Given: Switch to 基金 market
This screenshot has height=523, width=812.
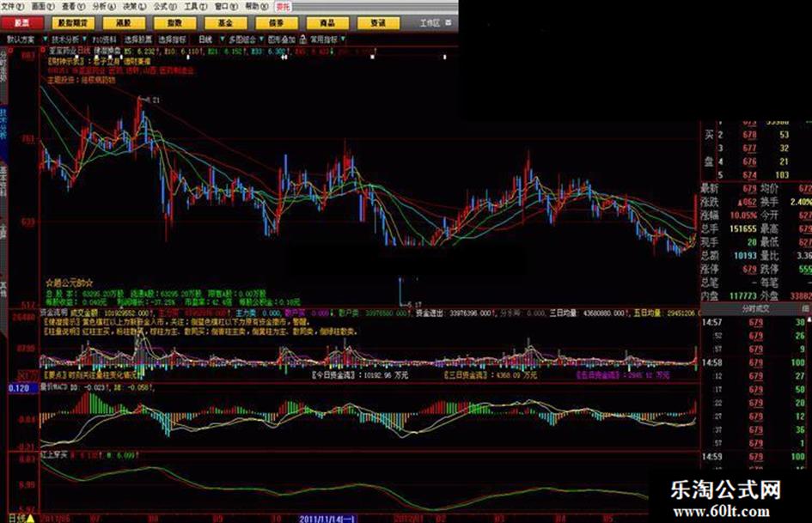Looking at the screenshot, I should point(226,23).
